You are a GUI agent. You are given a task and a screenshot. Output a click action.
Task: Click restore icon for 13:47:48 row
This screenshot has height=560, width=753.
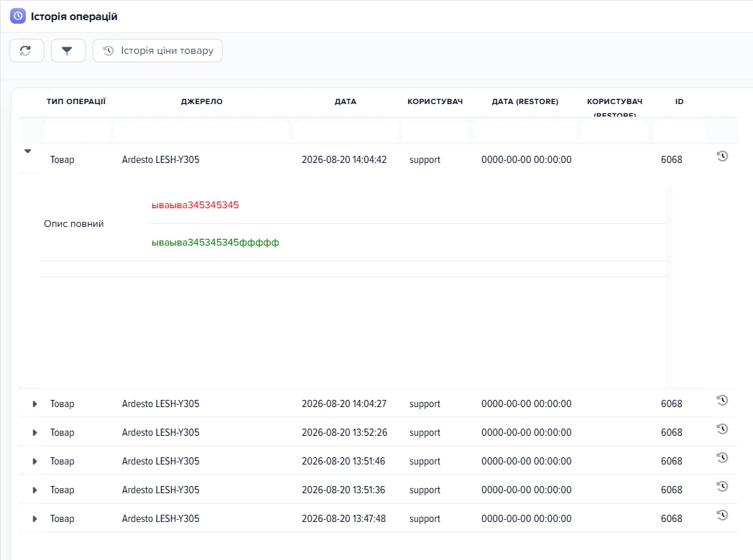pyautogui.click(x=722, y=515)
